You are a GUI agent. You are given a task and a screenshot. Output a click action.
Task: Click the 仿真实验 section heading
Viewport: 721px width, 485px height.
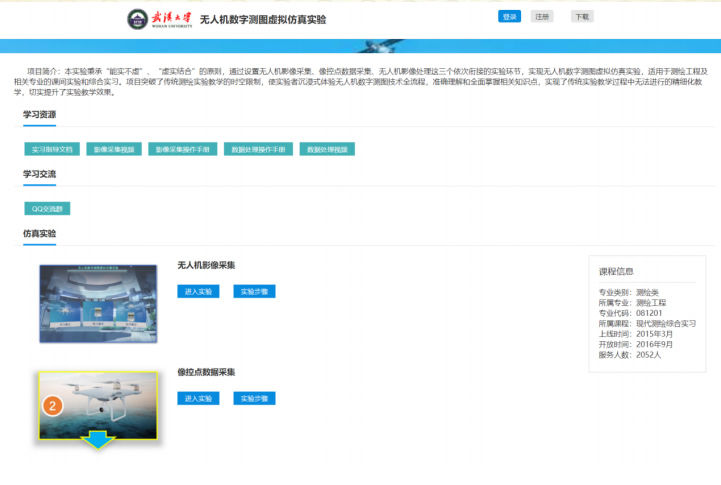[x=40, y=234]
